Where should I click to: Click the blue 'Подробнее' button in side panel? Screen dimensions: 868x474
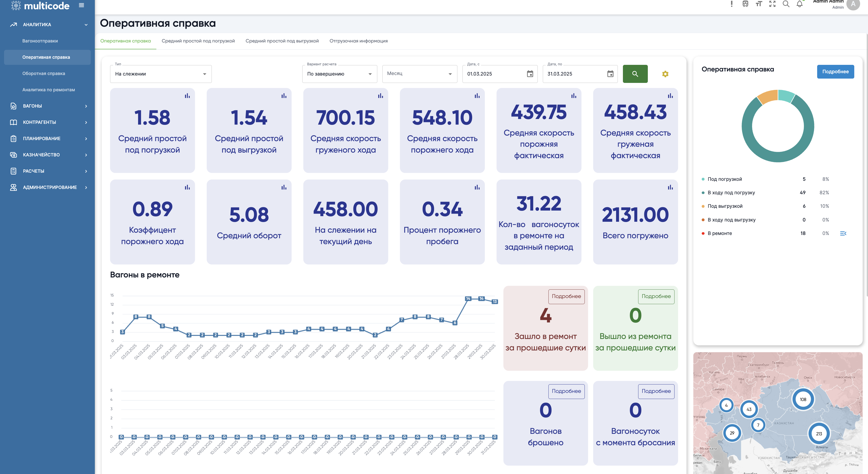coord(835,71)
